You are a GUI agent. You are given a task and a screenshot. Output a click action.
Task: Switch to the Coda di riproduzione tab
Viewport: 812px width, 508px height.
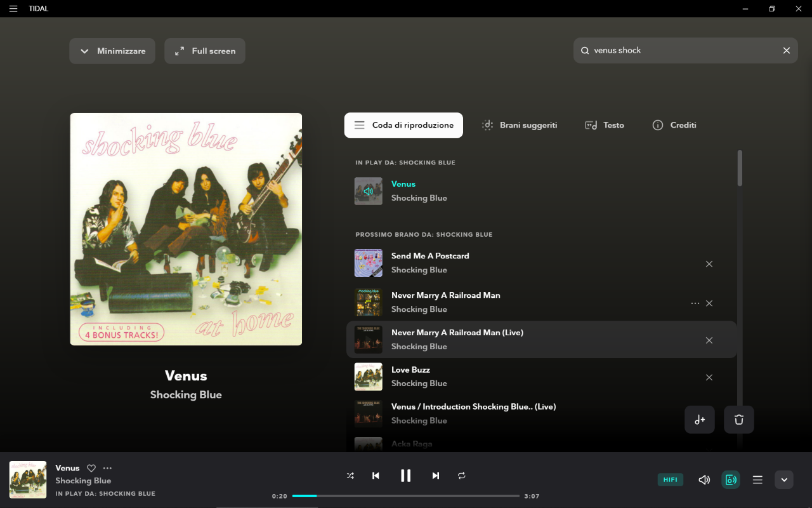pyautogui.click(x=403, y=125)
